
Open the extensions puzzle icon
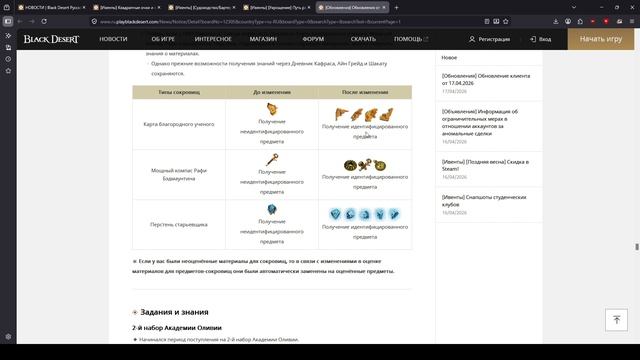580,21
